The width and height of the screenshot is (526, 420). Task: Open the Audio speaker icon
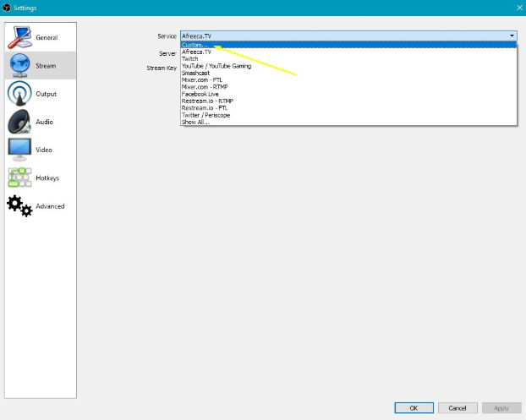pos(19,122)
